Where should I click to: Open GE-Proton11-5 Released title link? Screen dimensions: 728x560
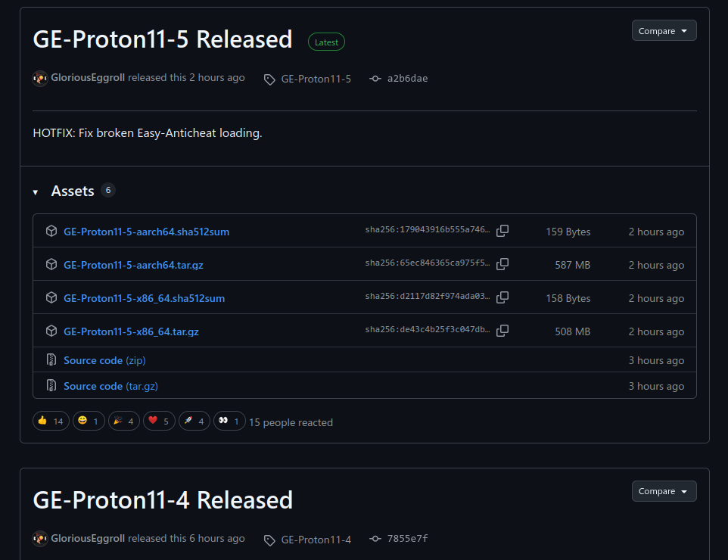click(163, 39)
